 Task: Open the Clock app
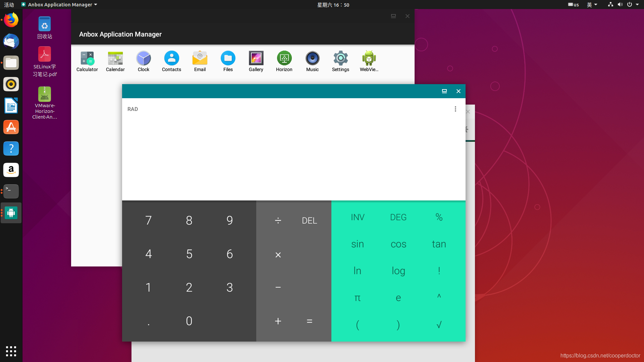tap(143, 61)
